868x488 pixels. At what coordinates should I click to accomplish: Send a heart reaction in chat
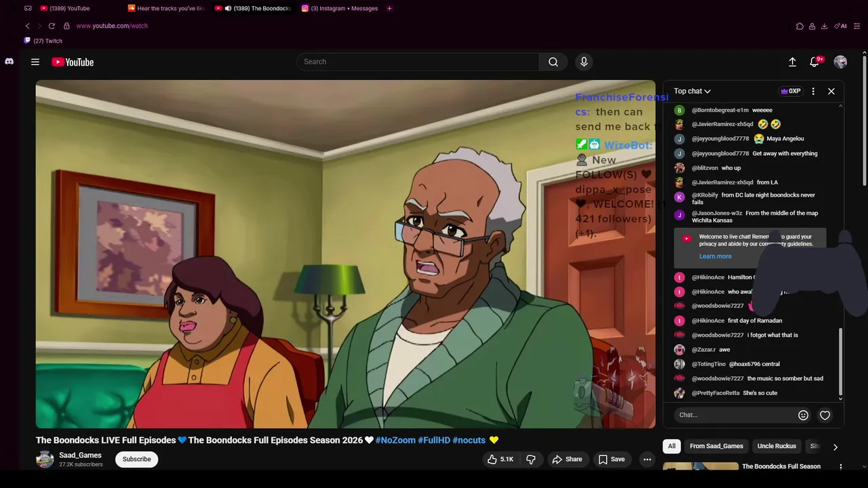[825, 415]
